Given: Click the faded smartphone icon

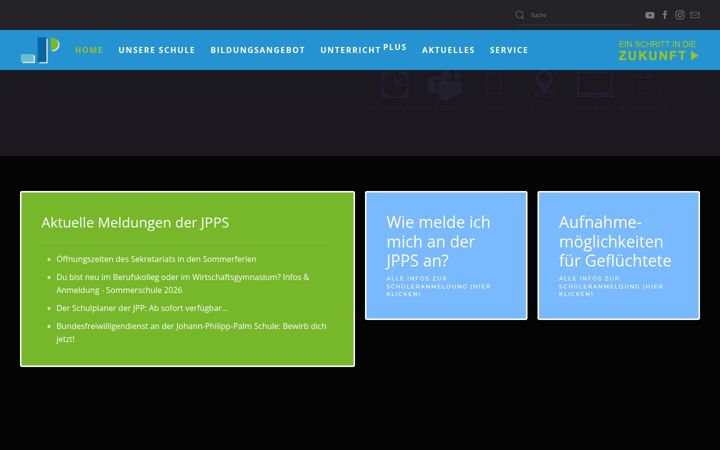Looking at the screenshot, I should click(494, 85).
